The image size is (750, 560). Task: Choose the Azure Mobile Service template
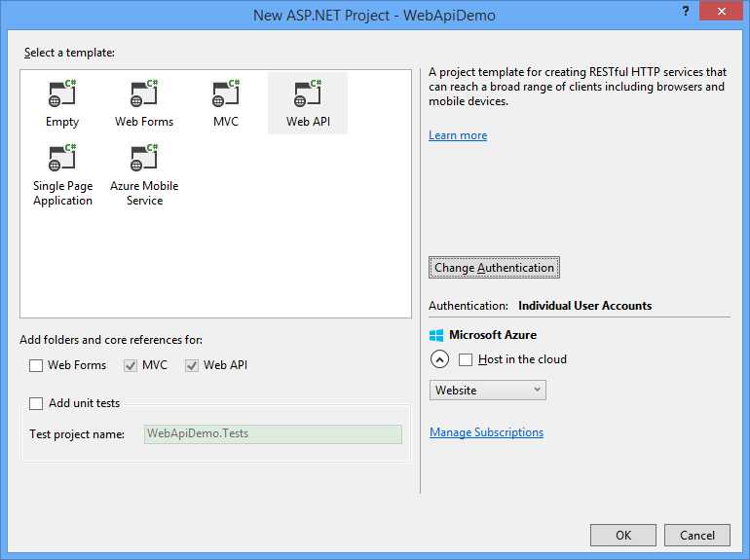click(144, 175)
